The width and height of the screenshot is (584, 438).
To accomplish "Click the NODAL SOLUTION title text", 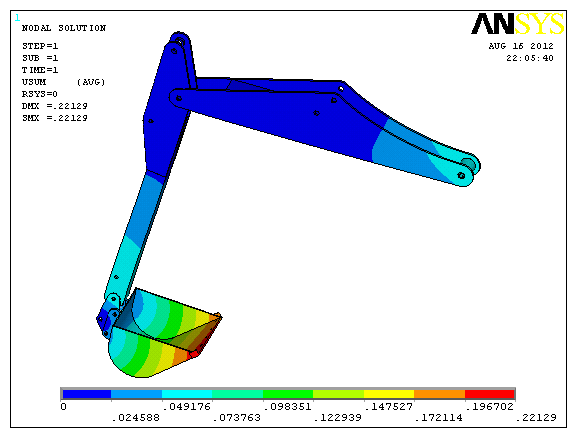I will 64,28.
